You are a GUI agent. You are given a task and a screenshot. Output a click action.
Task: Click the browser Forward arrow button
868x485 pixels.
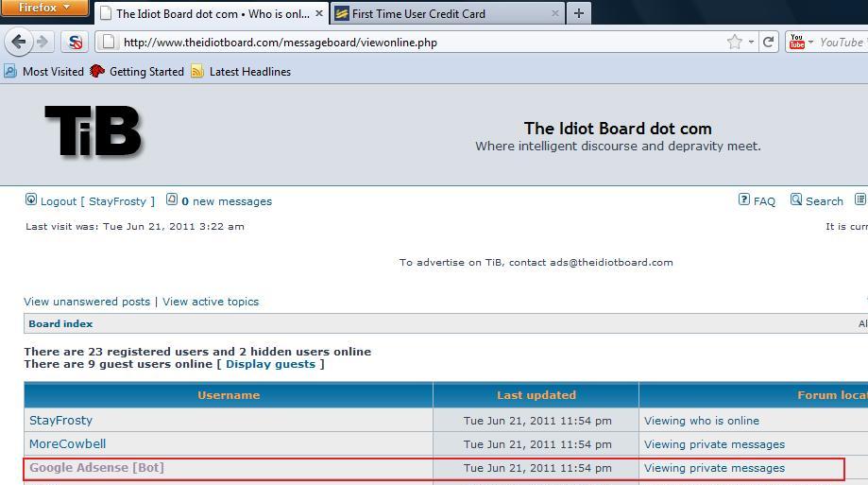[x=43, y=42]
